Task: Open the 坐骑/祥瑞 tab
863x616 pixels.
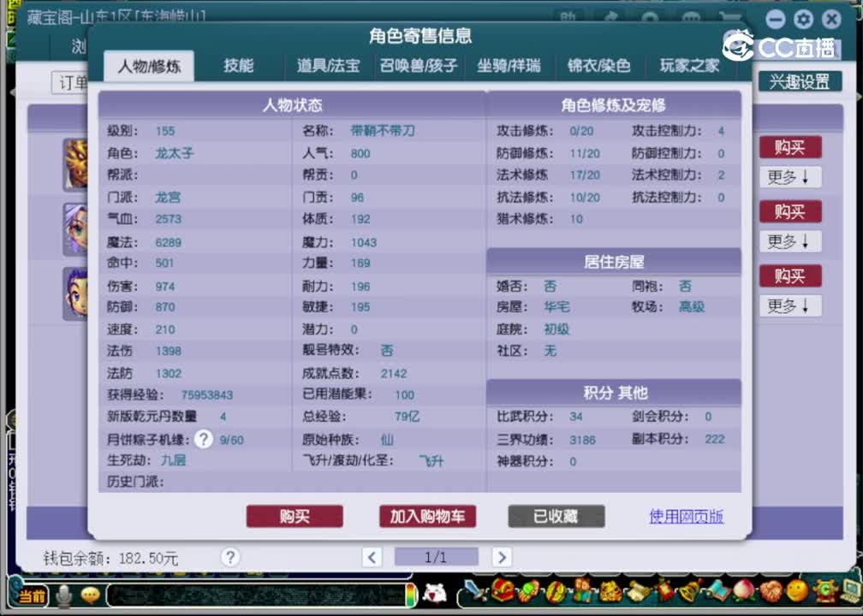Action: [509, 66]
